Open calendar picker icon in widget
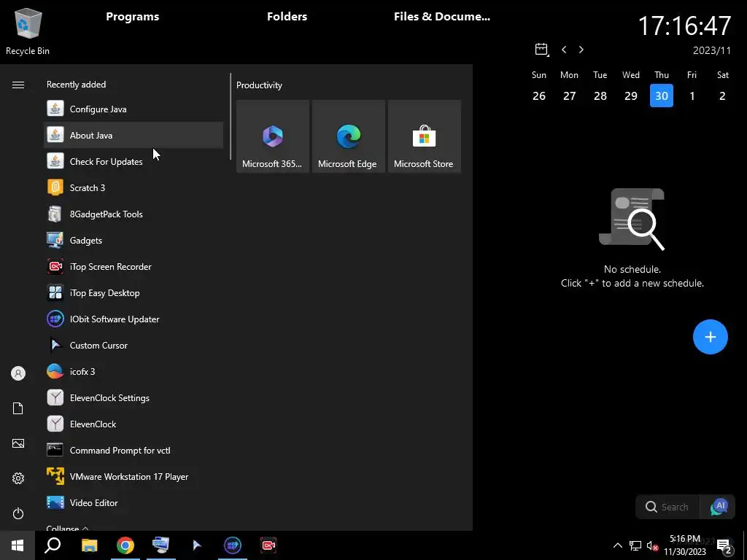This screenshot has height=560, width=747. click(x=542, y=50)
